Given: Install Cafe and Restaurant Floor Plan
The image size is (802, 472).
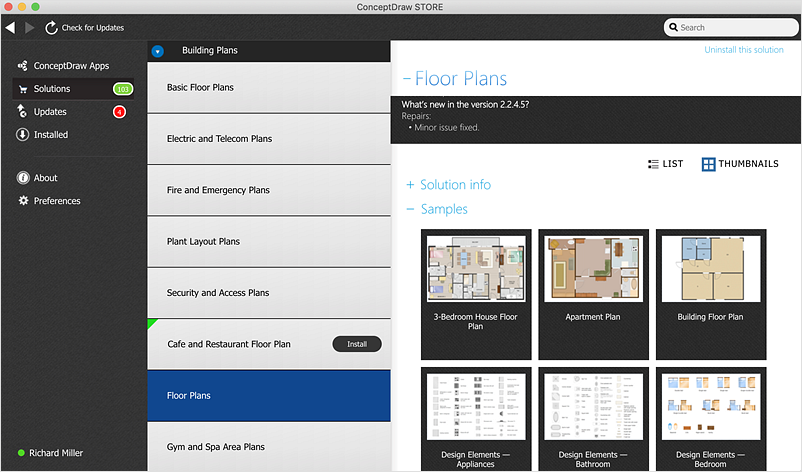Looking at the screenshot, I should coord(357,344).
